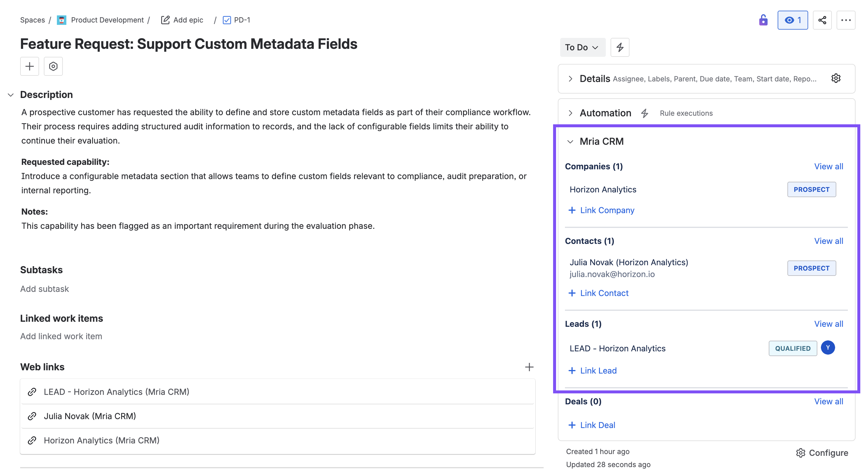868x473 pixels.
Task: Open the share icon button
Action: point(822,20)
